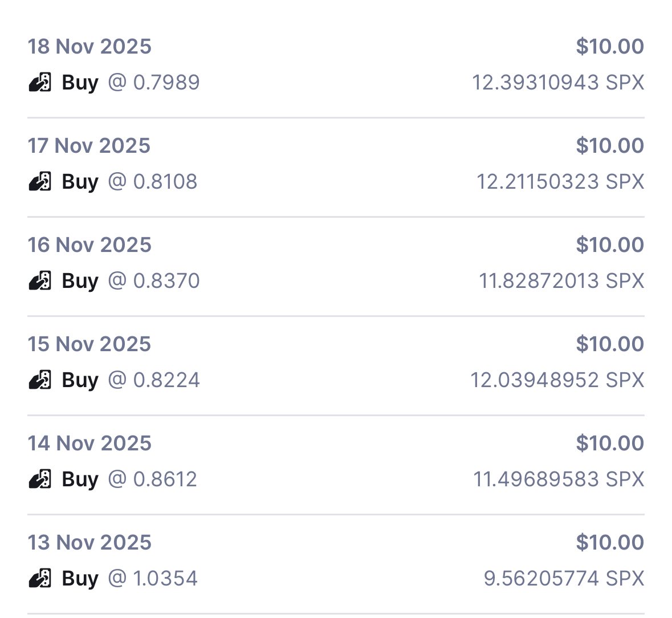This screenshot has width=672, height=618.
Task: Click the 12.21150323 SPX amount
Action: click(560, 182)
